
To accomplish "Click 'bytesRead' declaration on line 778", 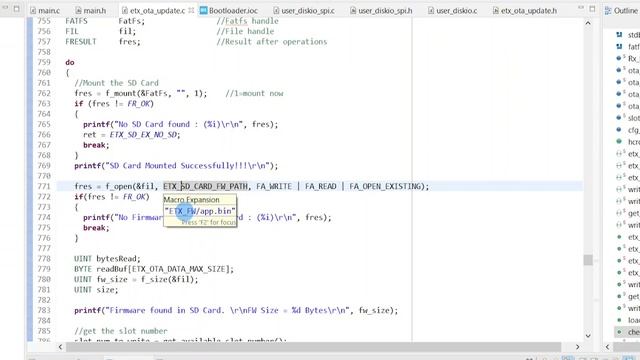I will 116,259.
